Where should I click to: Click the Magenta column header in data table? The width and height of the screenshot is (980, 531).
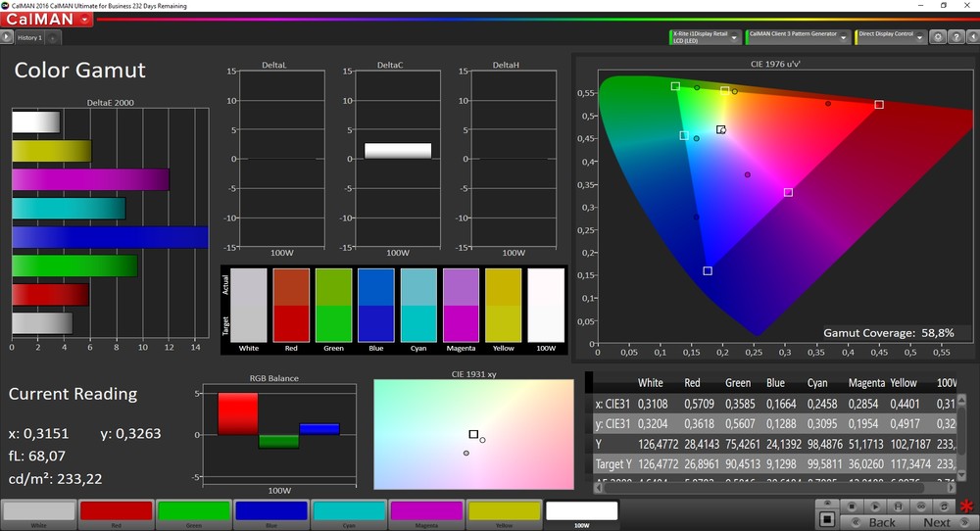[x=865, y=383]
